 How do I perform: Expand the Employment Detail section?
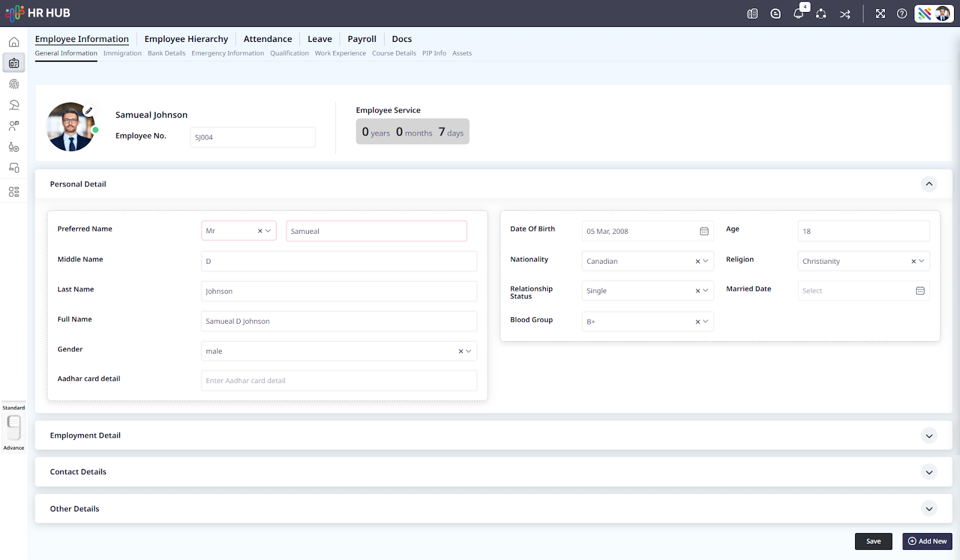click(x=929, y=436)
